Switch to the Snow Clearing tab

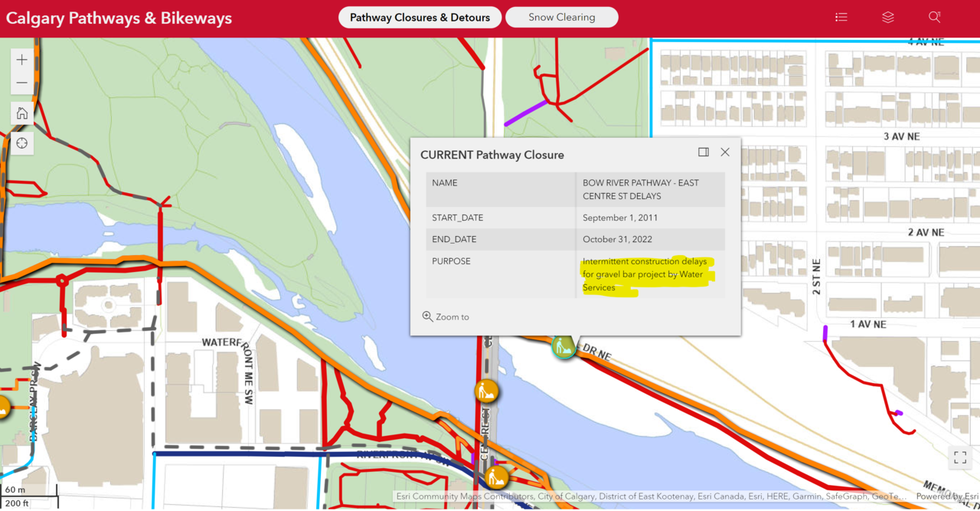click(561, 17)
